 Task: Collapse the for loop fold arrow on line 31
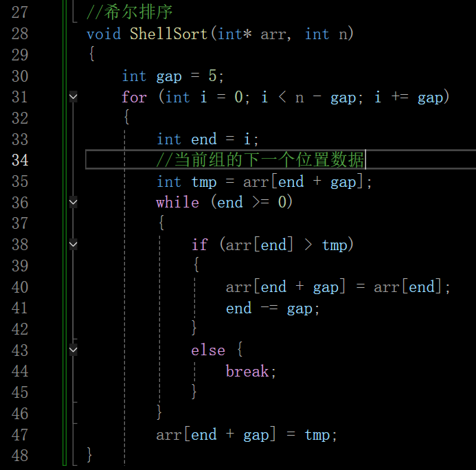coord(73,97)
